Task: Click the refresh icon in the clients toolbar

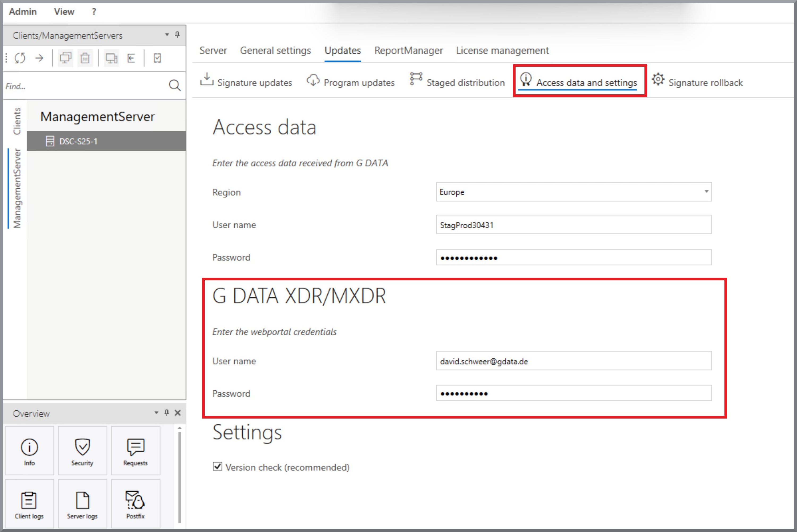Action: coord(20,58)
